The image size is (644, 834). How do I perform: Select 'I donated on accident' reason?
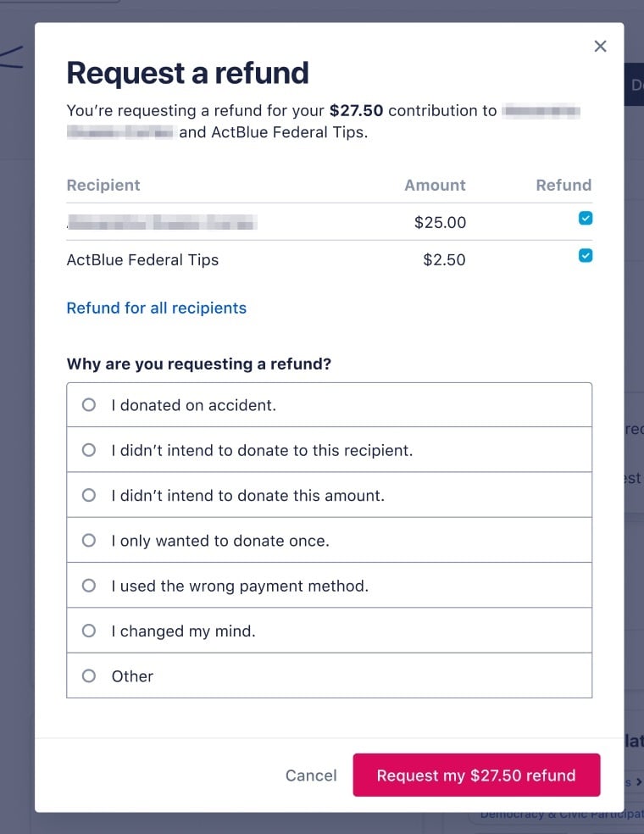tap(89, 405)
